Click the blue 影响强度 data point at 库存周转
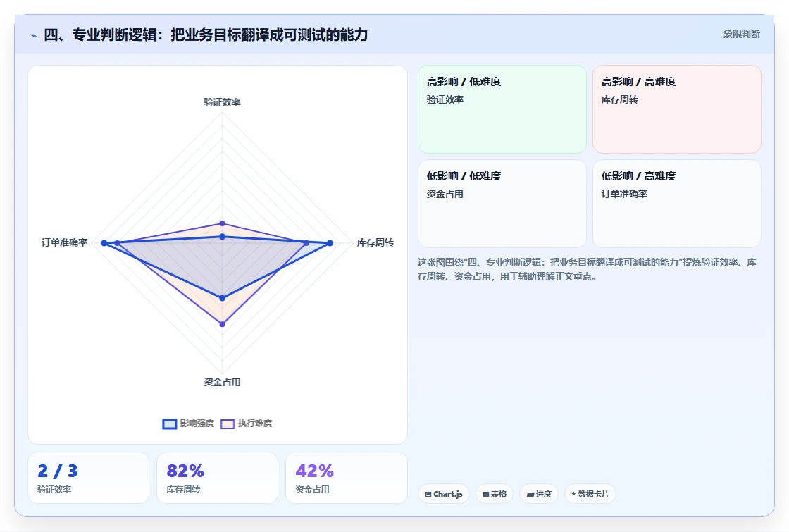Screen dimensions: 789x532 pyautogui.click(x=330, y=243)
